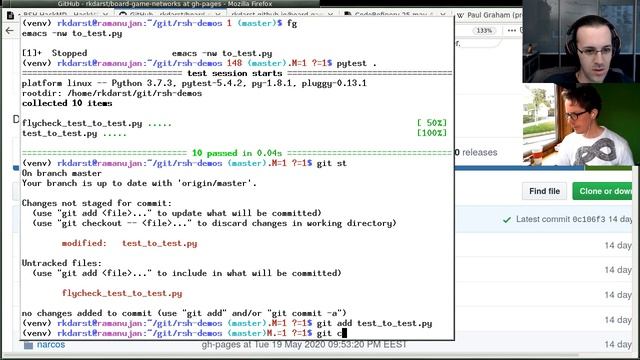Open the 0 releases link
This screenshot has width=640, height=360.
point(476,152)
